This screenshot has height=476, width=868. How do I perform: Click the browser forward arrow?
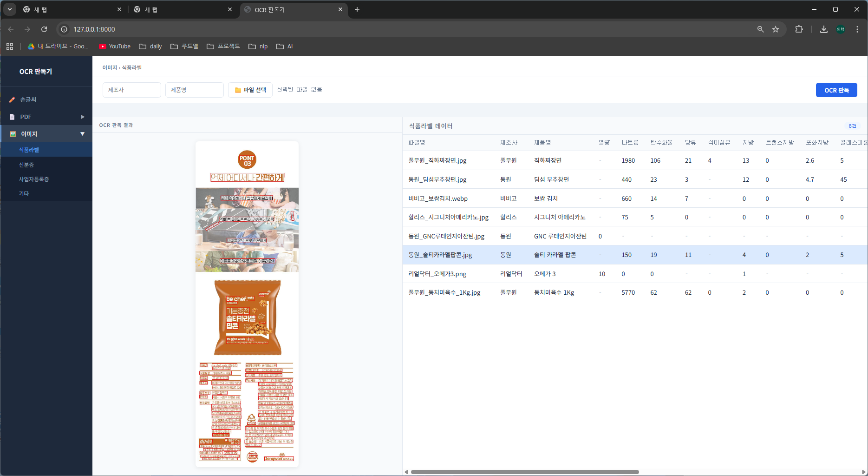27,29
